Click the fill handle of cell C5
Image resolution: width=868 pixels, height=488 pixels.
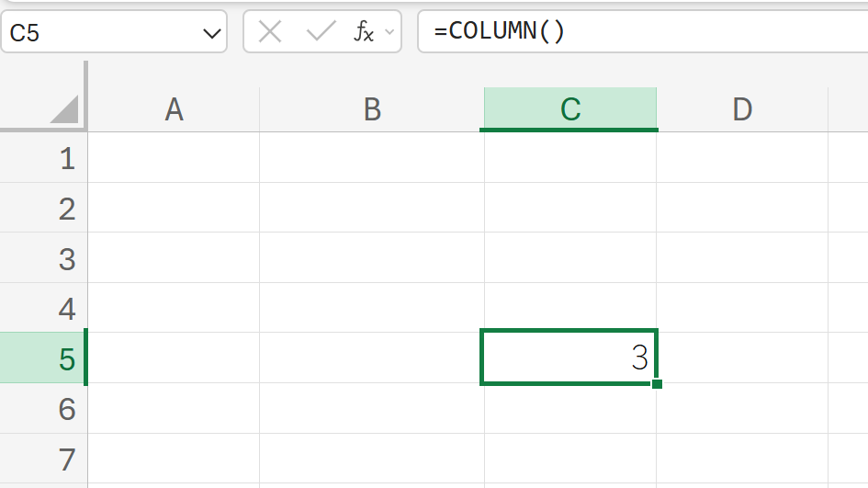click(657, 383)
